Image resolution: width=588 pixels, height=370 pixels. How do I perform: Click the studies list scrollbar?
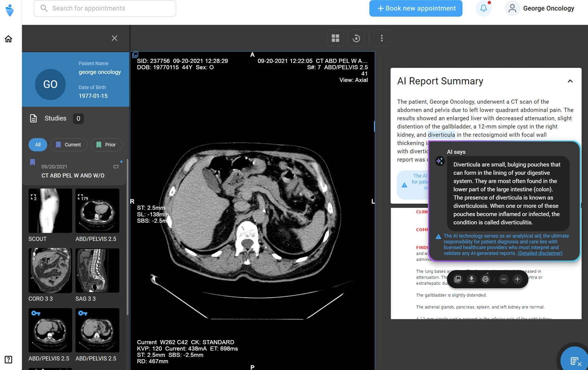128,237
